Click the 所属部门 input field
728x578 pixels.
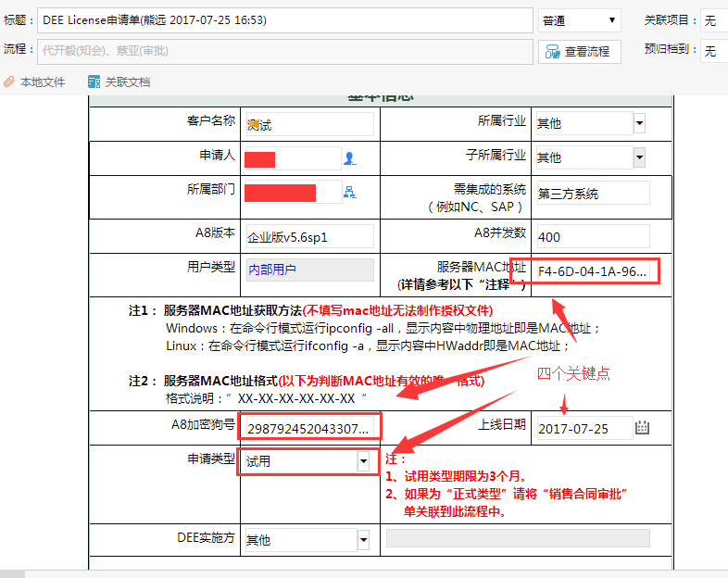click(294, 192)
